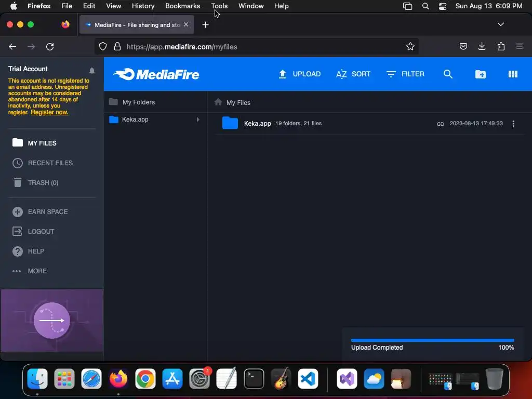
Task: Open Control Center in menu bar
Action: click(x=443, y=6)
